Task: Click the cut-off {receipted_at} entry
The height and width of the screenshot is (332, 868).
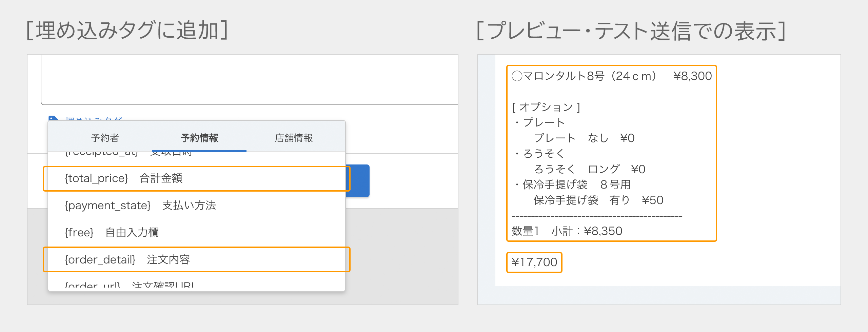Action: click(129, 153)
